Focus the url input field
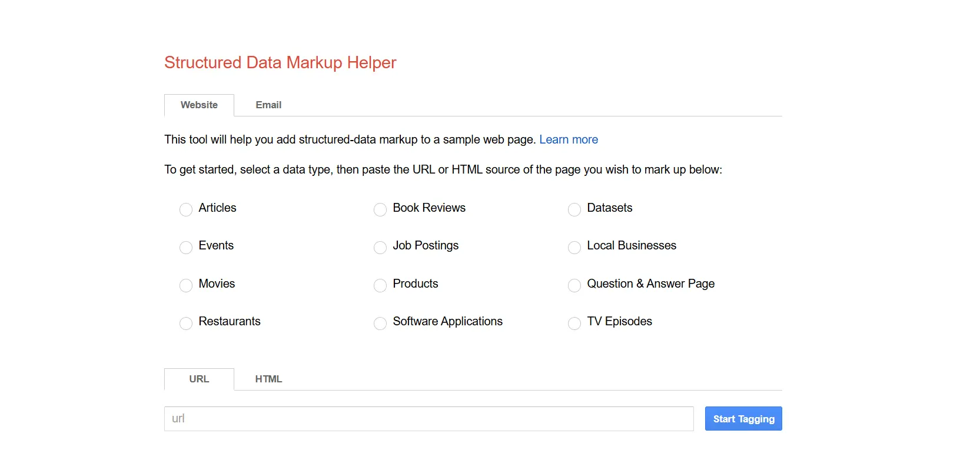 (x=429, y=419)
